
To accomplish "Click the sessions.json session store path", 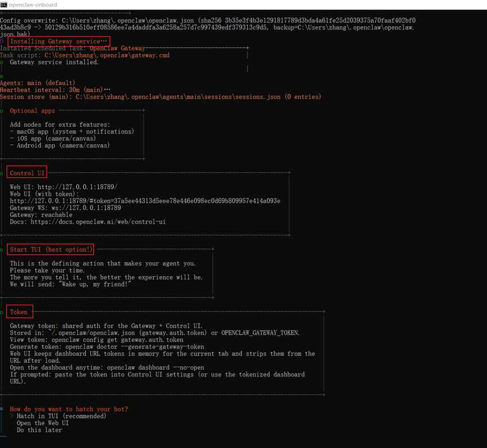I will point(178,97).
